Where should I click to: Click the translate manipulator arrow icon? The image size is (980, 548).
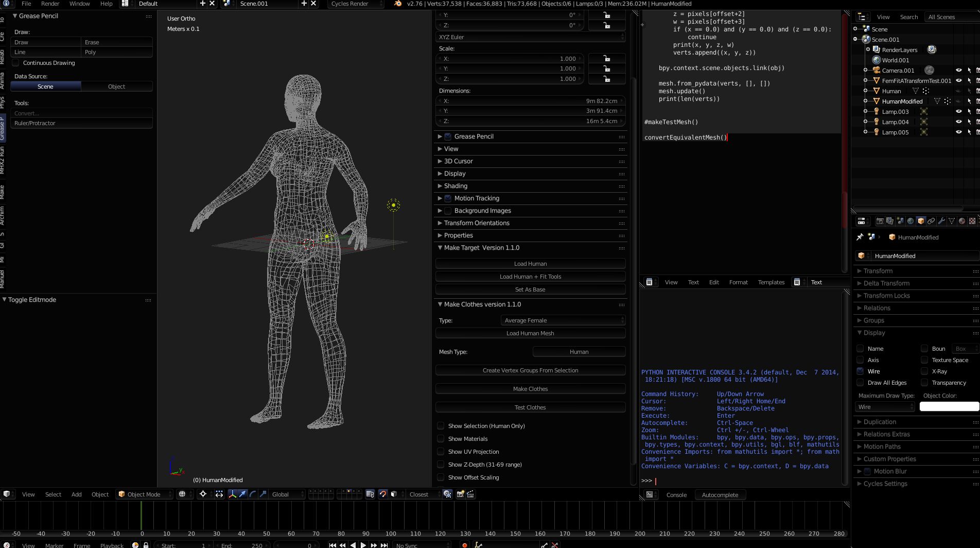coord(242,494)
